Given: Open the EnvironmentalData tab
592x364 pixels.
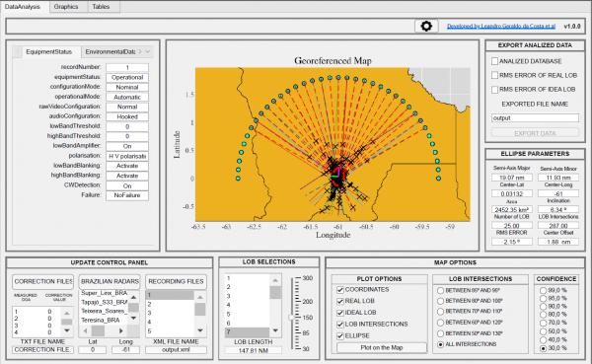Looking at the screenshot, I should click(110, 51).
